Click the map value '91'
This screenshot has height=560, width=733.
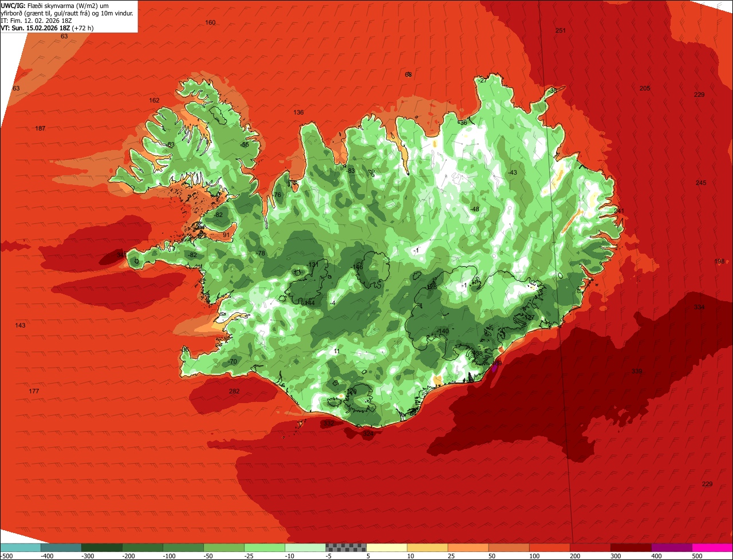pyautogui.click(x=226, y=235)
